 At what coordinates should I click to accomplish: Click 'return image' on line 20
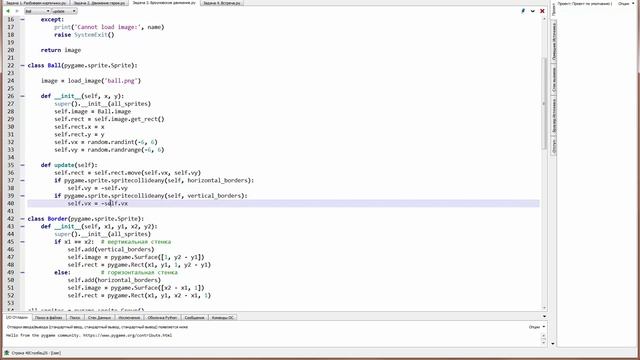tap(61, 50)
